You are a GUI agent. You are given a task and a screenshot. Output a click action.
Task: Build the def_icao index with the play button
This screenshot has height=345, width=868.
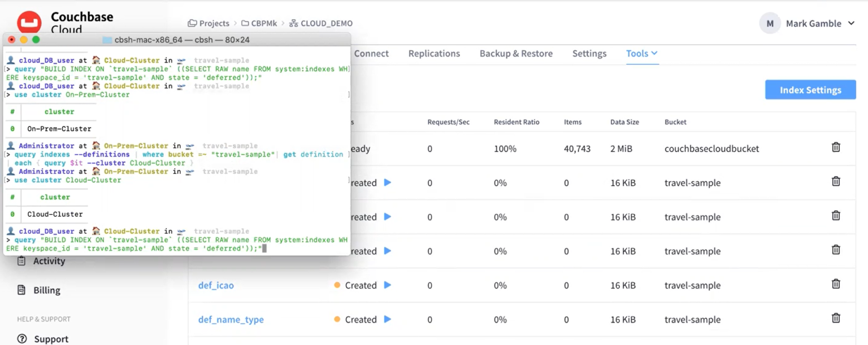pos(387,285)
